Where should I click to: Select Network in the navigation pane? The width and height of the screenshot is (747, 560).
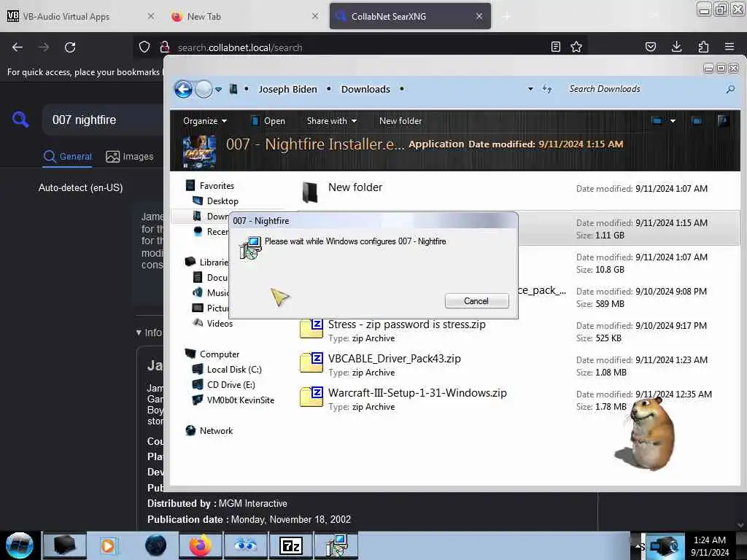(216, 430)
